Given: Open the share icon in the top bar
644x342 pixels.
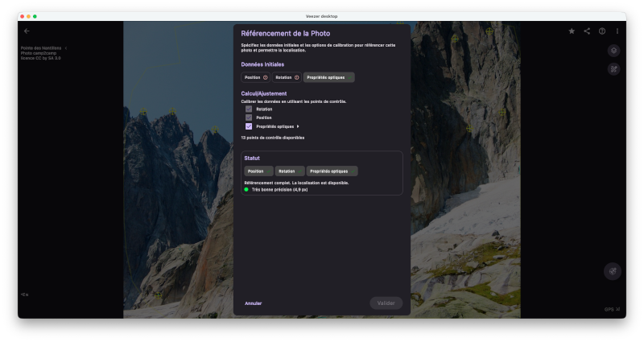Looking at the screenshot, I should (x=587, y=31).
